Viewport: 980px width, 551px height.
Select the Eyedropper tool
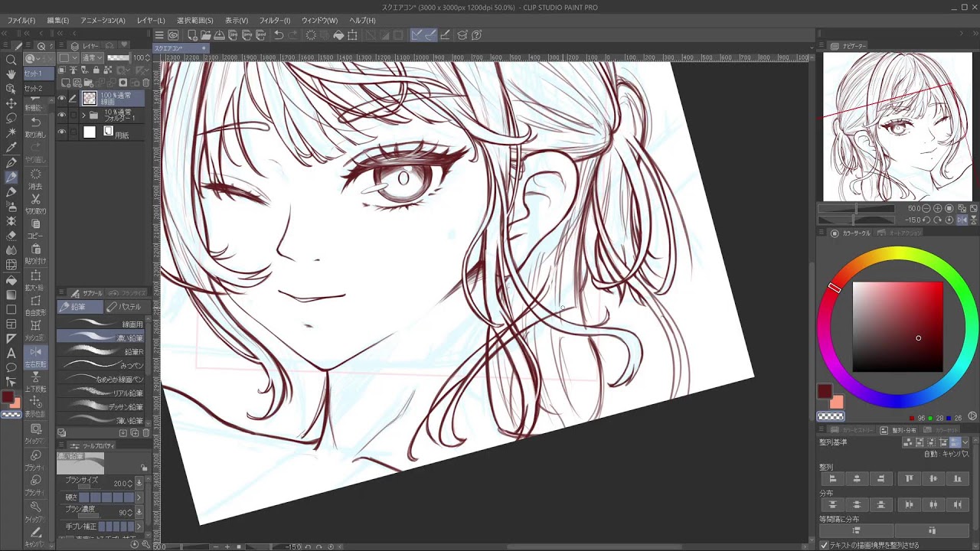tap(11, 148)
